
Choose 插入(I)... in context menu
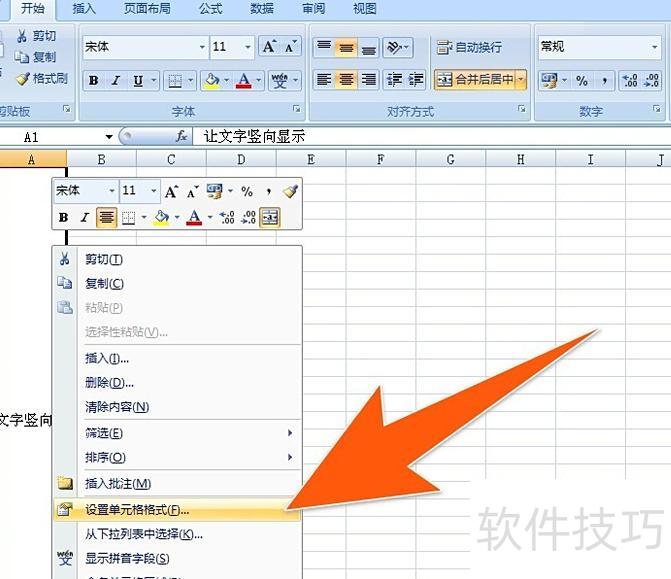[x=178, y=358]
